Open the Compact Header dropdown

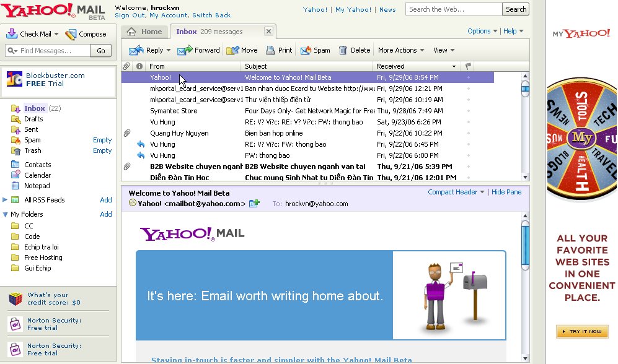[x=456, y=192]
